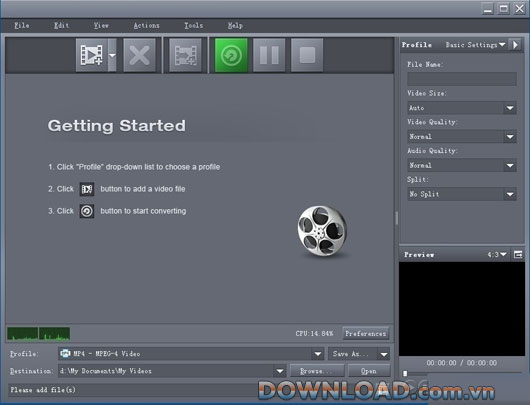This screenshot has height=405, width=530.
Task: Click the film reel graphic
Action: 322,231
